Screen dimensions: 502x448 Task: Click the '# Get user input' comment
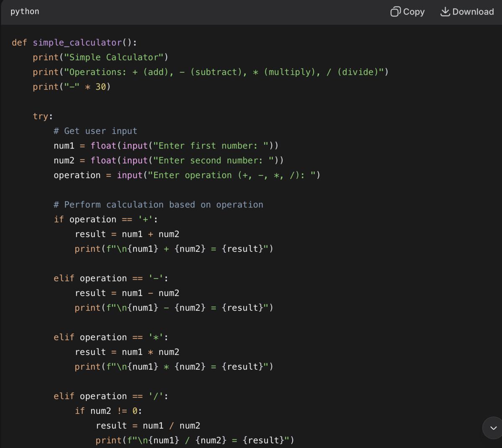coord(95,131)
